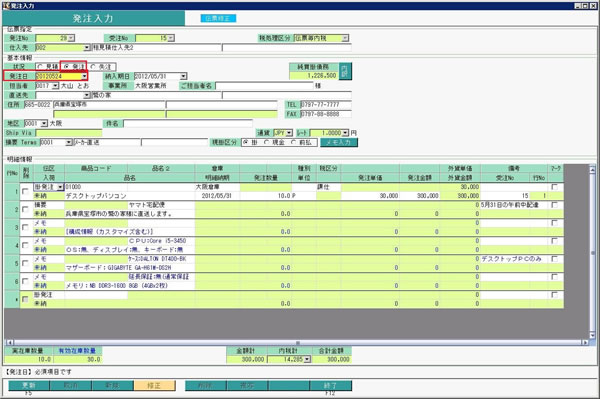Click the ヤマト宅配便 cell

tap(161, 205)
